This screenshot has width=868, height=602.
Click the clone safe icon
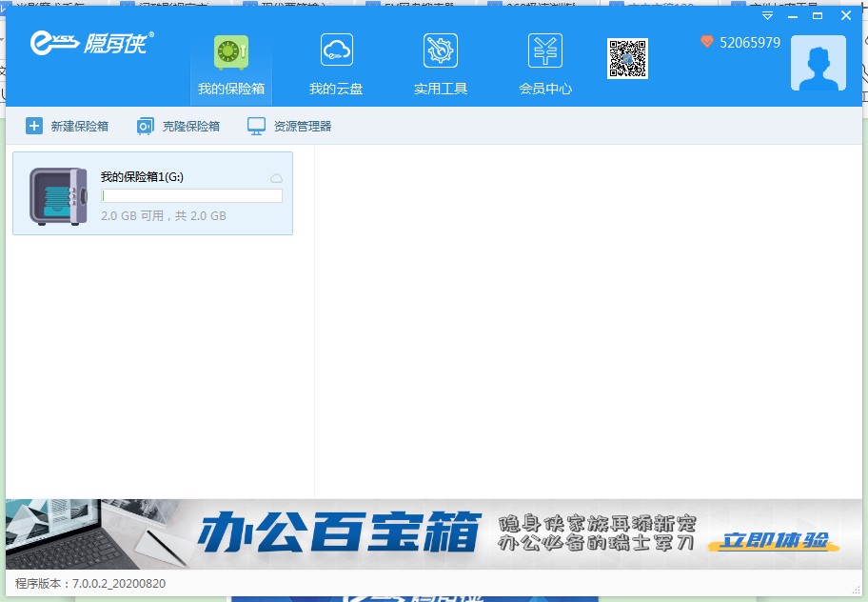point(145,127)
